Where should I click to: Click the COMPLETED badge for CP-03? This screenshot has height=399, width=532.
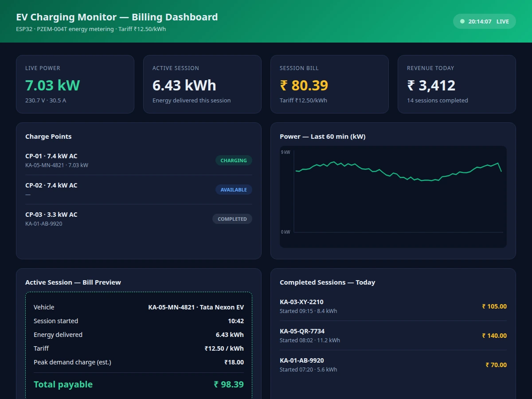pos(232,219)
